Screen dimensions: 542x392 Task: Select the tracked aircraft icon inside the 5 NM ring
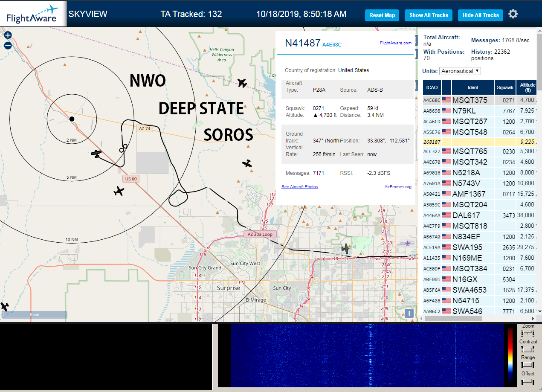click(97, 154)
